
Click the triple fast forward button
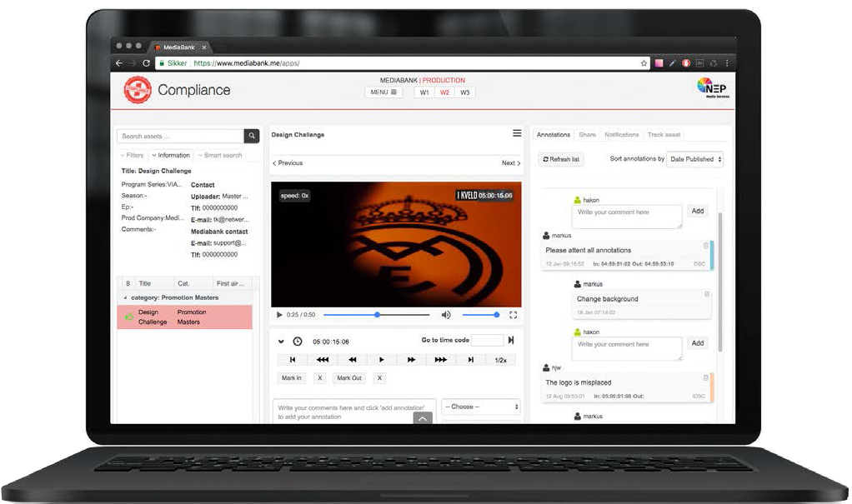(441, 360)
